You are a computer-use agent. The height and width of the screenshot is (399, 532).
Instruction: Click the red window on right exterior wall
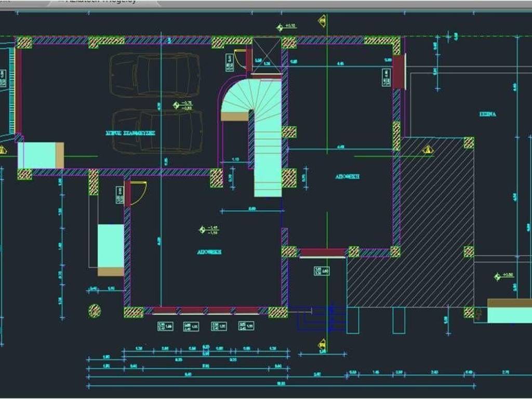[398, 72]
